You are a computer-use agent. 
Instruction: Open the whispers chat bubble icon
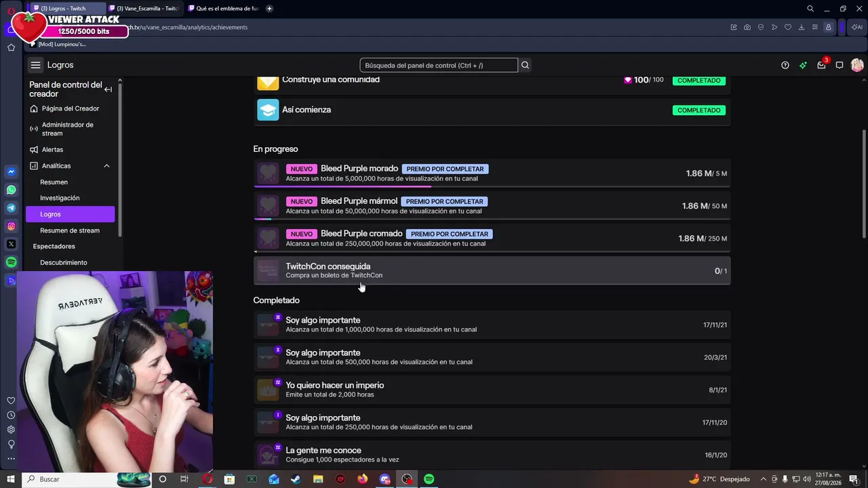click(840, 65)
